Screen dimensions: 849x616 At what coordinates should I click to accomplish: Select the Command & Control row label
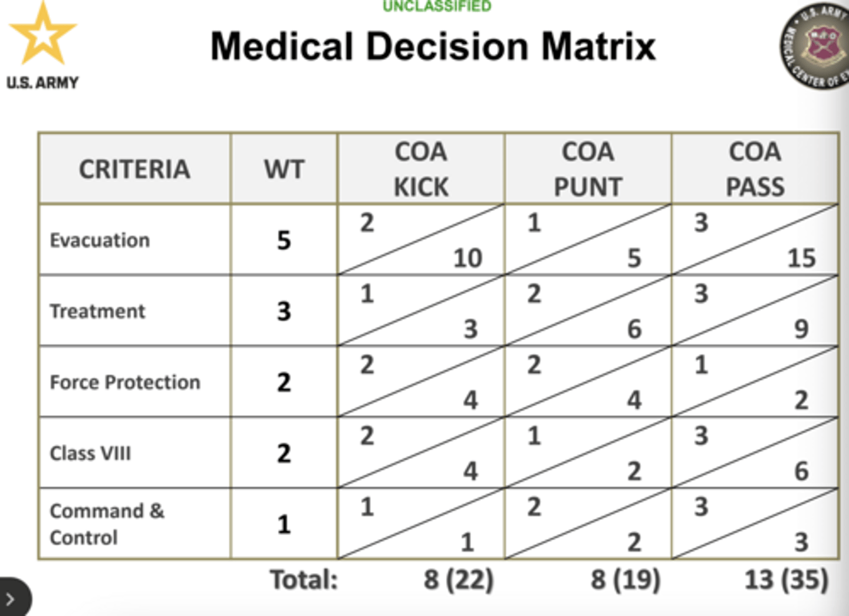107,524
